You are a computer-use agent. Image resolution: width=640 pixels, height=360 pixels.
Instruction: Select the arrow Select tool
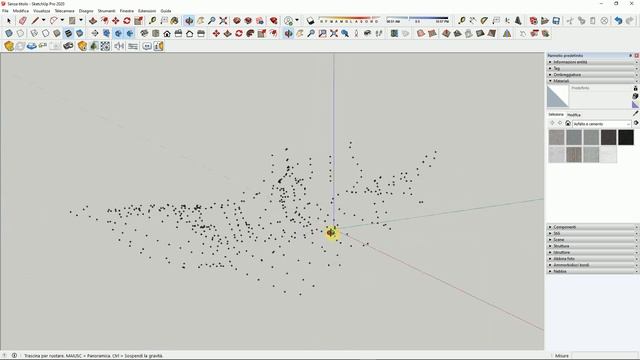point(9,21)
